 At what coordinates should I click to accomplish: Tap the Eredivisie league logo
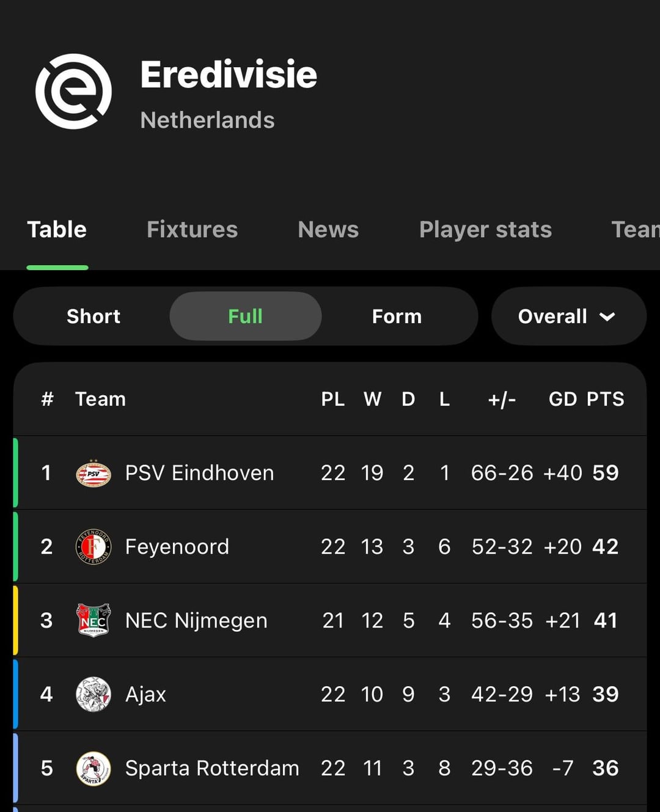coord(73,92)
